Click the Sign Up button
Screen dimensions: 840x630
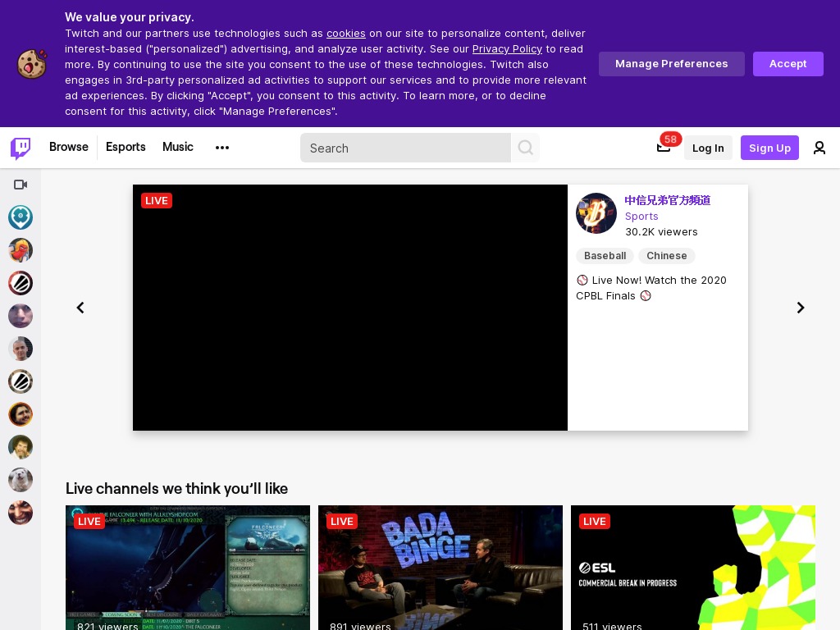coord(769,148)
